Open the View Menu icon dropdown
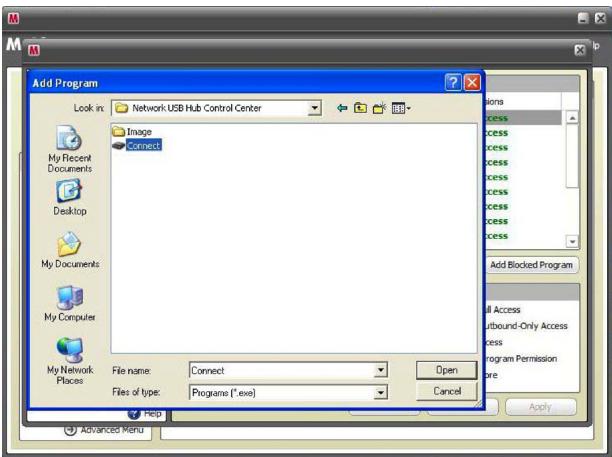 (401, 108)
